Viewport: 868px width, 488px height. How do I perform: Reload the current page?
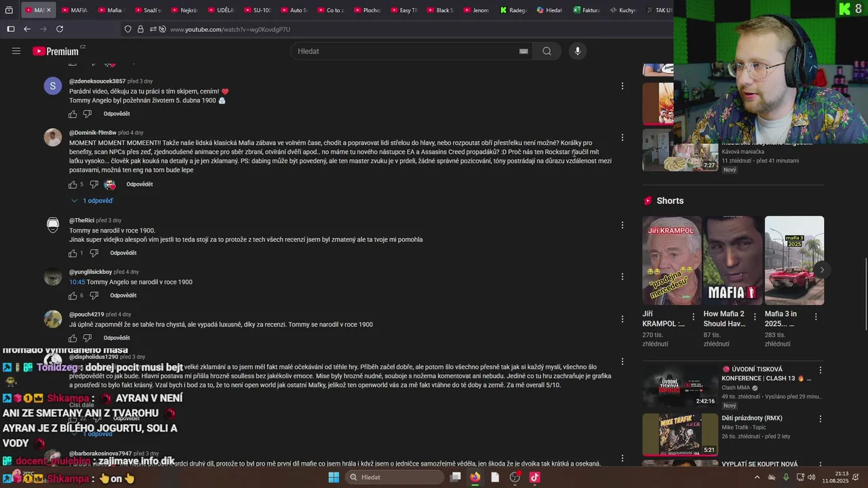60,29
